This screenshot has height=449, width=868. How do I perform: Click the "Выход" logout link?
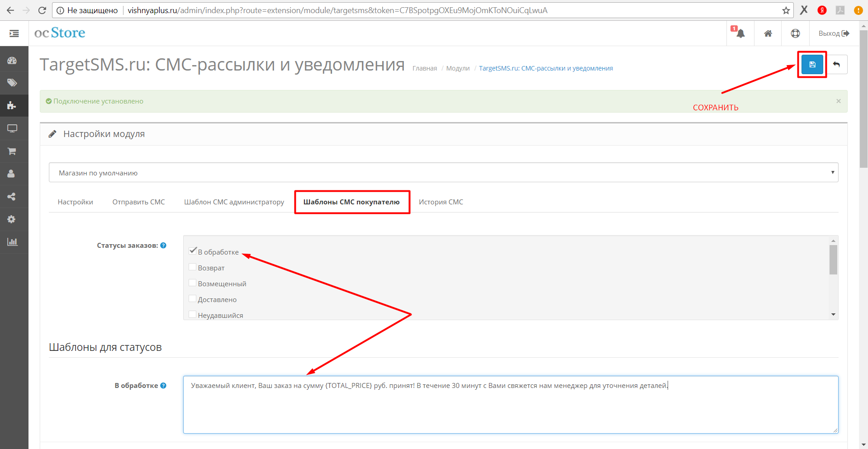[834, 33]
